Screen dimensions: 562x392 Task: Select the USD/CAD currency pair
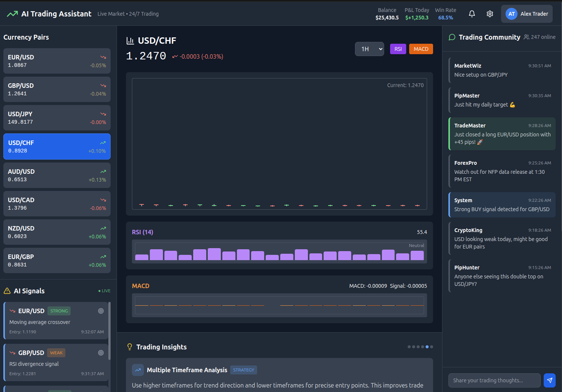(57, 204)
